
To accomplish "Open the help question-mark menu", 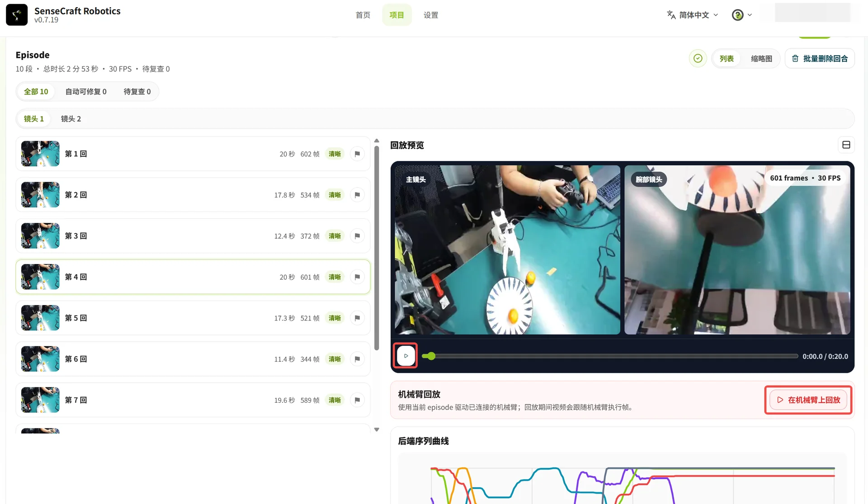I will pos(741,15).
